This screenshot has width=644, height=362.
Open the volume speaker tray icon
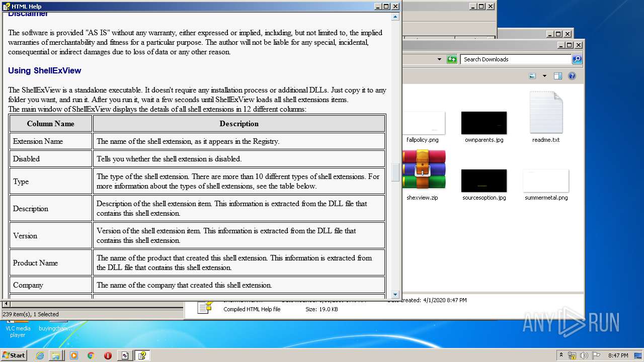pos(584,355)
